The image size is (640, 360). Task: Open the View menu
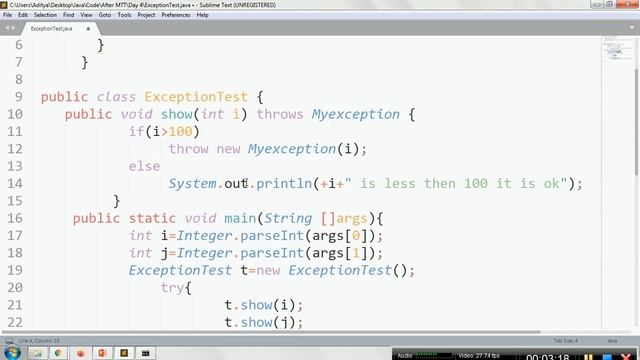point(86,15)
